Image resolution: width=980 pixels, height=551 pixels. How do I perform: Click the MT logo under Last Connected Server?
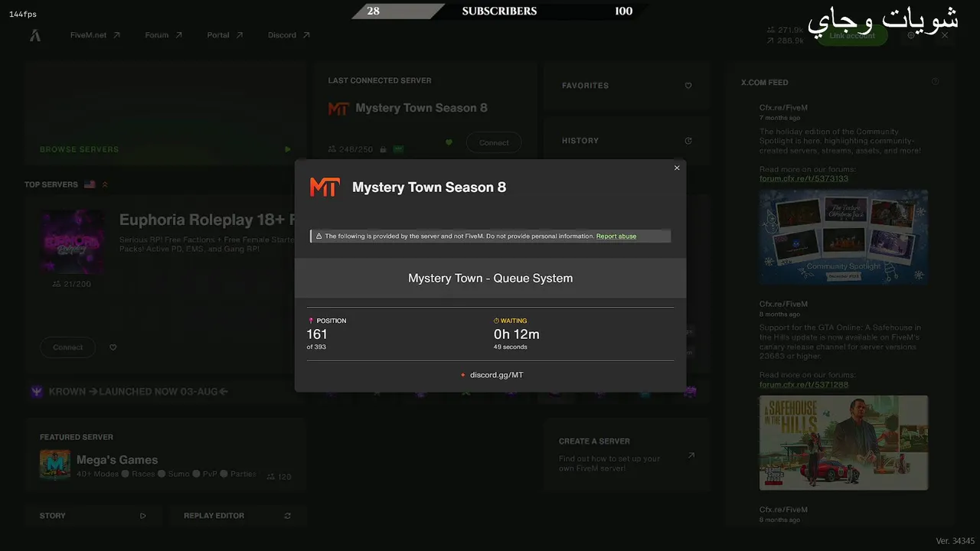(338, 109)
